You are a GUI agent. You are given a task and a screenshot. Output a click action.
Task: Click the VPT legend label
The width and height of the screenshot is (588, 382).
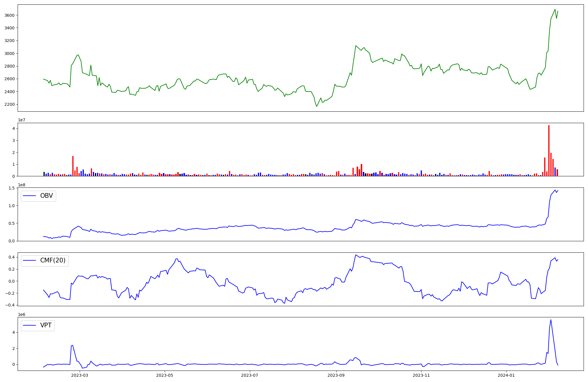pyautogui.click(x=46, y=325)
